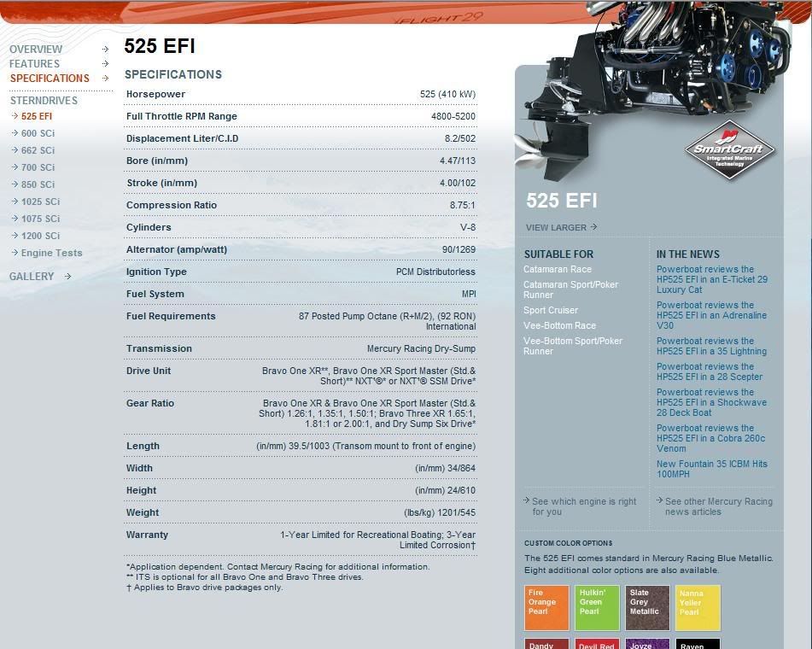Screen dimensions: 812x649
Task: Open Catamaran Race suitability link
Action: pos(557,269)
